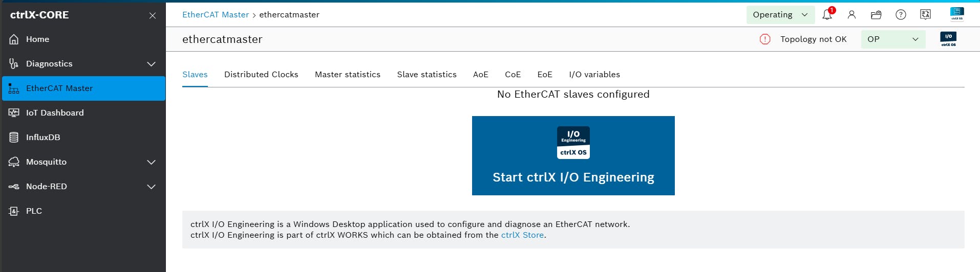Expand the Mosquitto submenu chevron

click(x=151, y=162)
